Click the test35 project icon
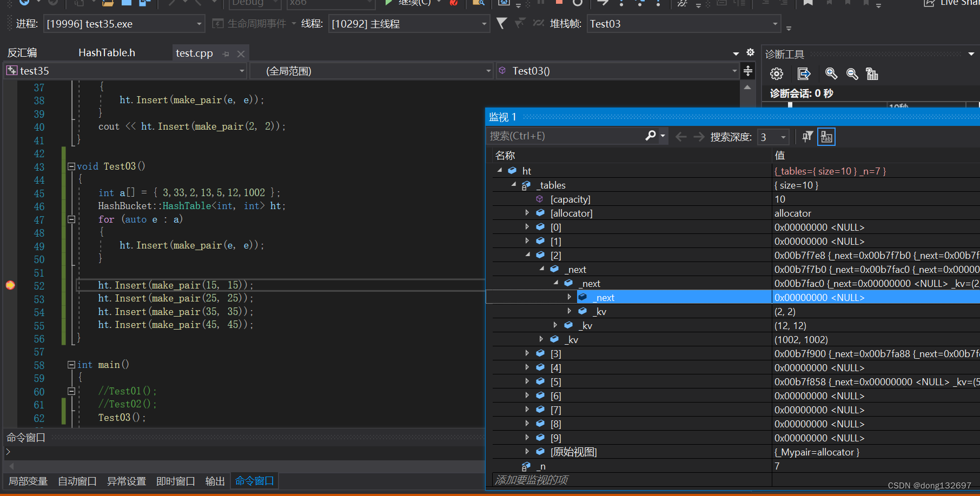This screenshot has height=496, width=980. [12, 71]
